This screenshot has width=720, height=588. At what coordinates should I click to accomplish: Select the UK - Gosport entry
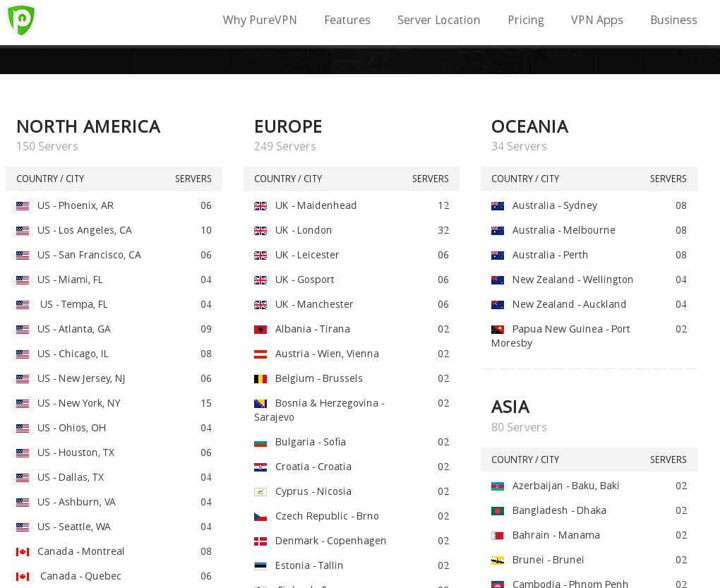point(305,280)
